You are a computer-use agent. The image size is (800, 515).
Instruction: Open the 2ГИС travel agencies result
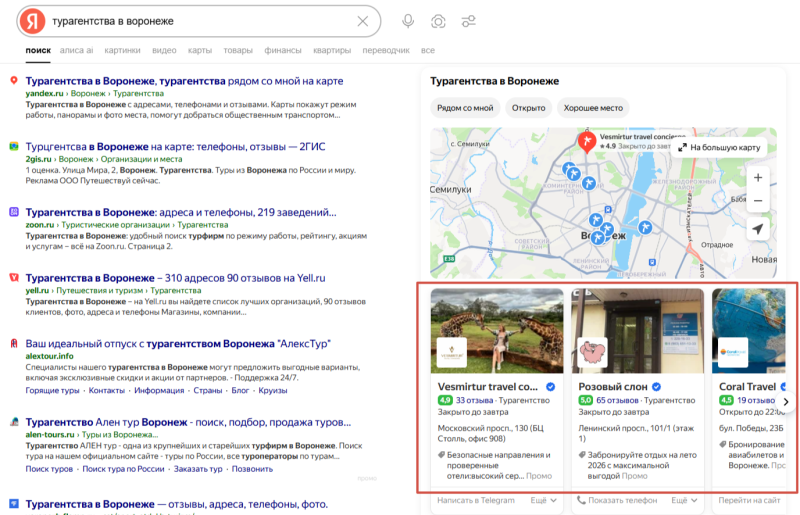[175, 146]
